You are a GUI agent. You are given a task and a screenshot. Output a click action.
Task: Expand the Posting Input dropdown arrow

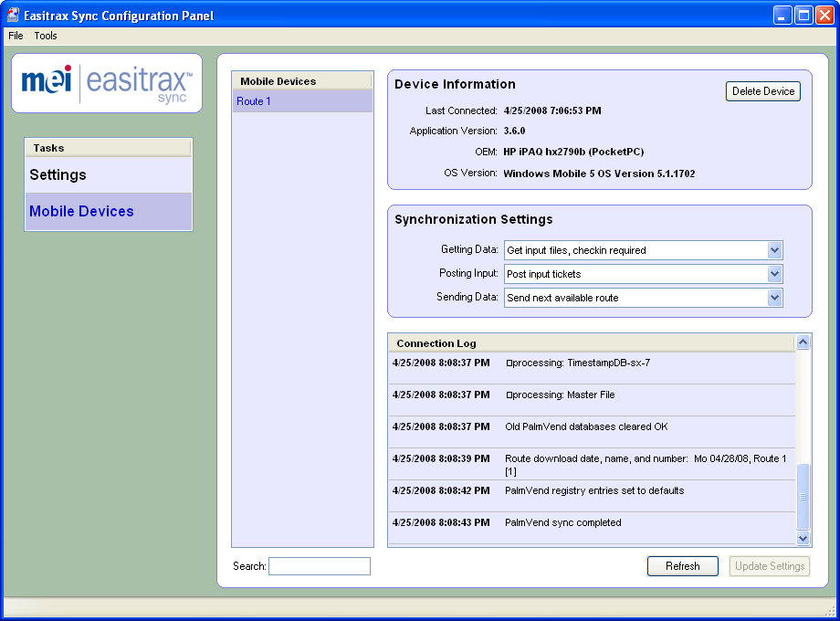pos(774,274)
